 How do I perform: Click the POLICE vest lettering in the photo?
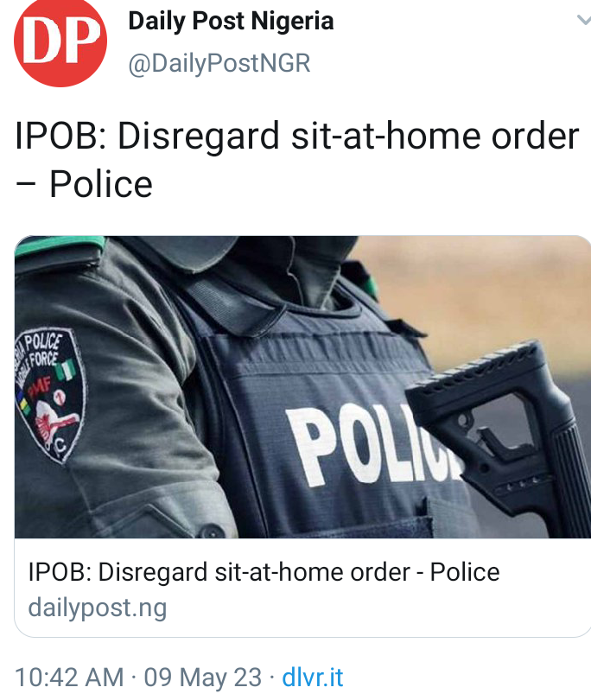point(372,444)
